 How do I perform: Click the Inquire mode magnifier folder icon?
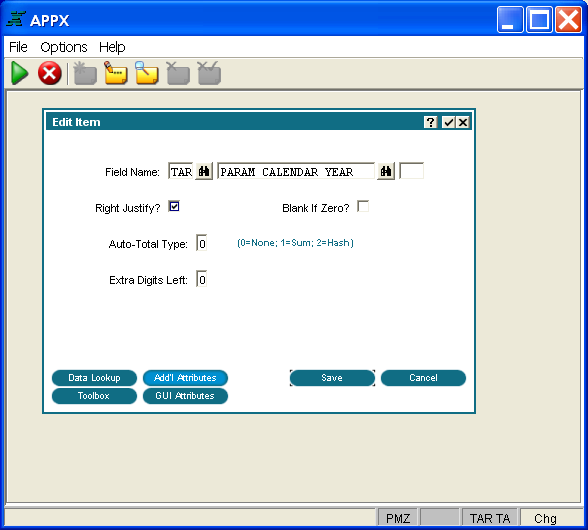point(147,73)
